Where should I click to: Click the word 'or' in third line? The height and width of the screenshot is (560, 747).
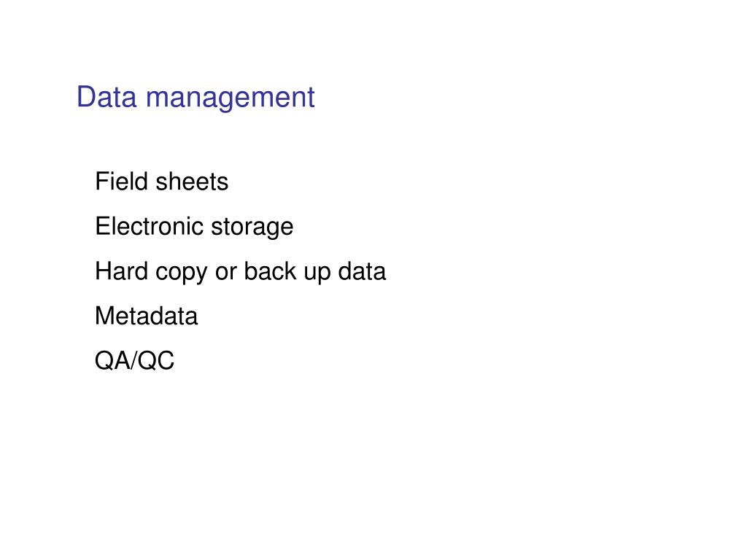[x=226, y=273]
